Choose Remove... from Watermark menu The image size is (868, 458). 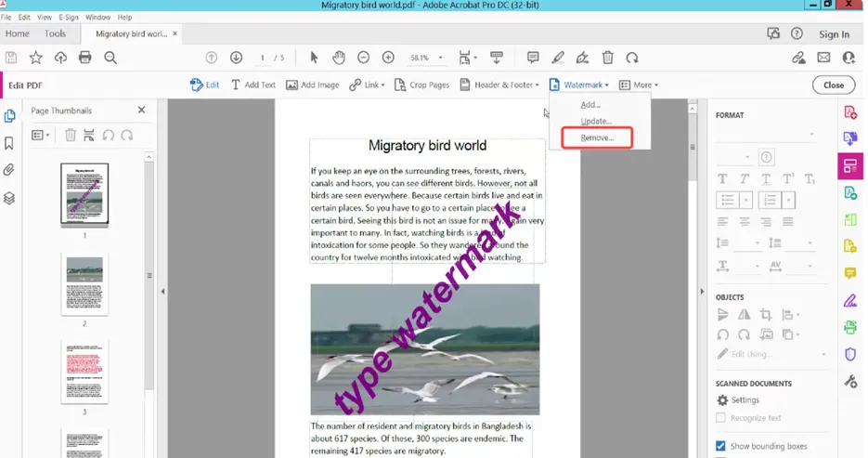[x=597, y=137]
